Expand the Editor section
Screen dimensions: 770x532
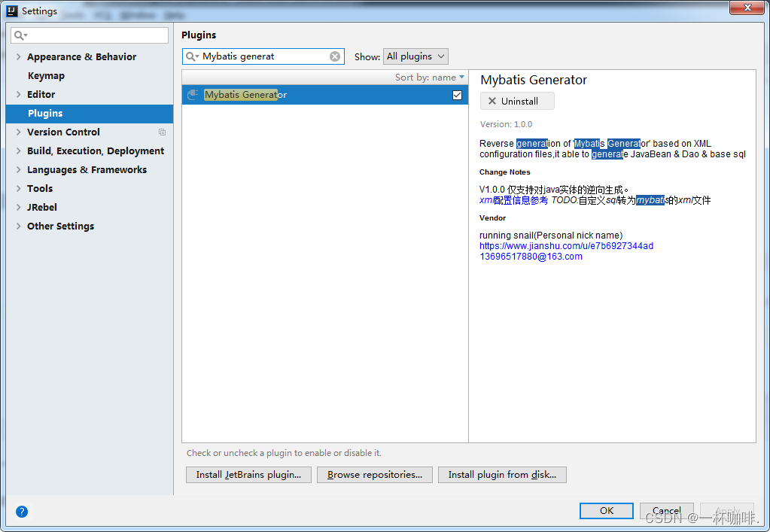coord(19,94)
